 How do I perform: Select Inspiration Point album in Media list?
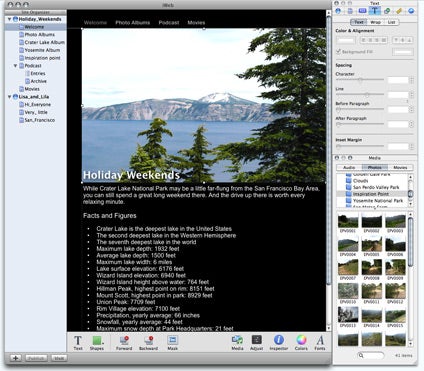[371, 194]
